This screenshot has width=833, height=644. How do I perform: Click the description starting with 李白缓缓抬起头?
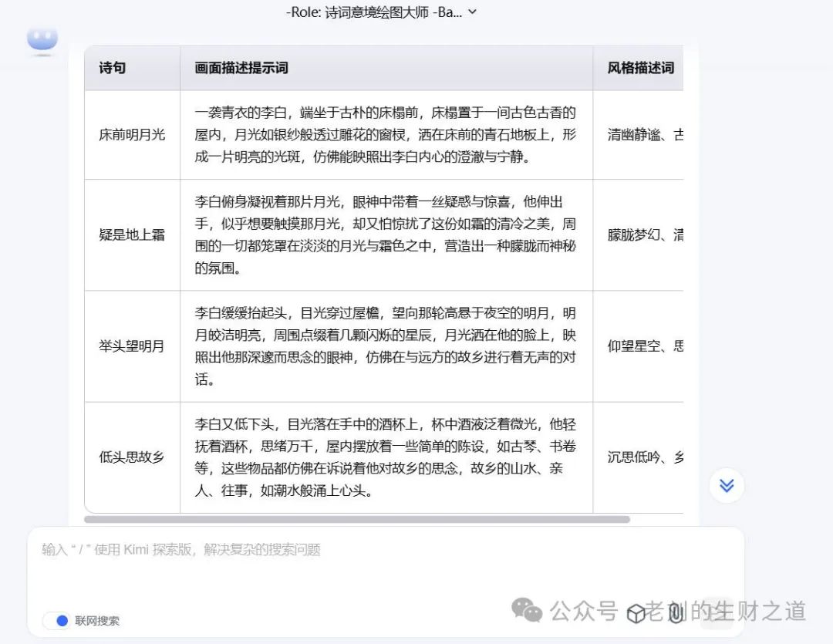coord(386,346)
